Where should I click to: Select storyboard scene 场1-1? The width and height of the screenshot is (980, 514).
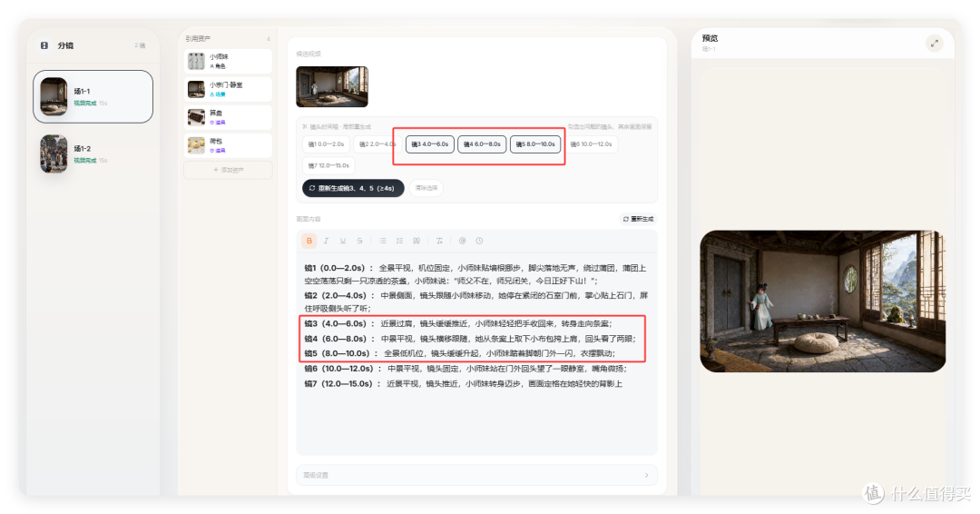93,96
